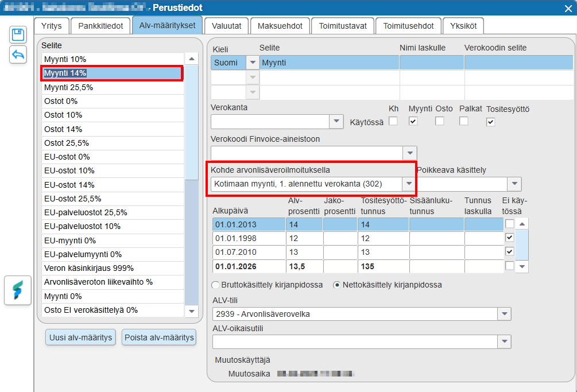Click the first row Nimi laskulle field
Screen dimensions: 577x392
[432, 63]
